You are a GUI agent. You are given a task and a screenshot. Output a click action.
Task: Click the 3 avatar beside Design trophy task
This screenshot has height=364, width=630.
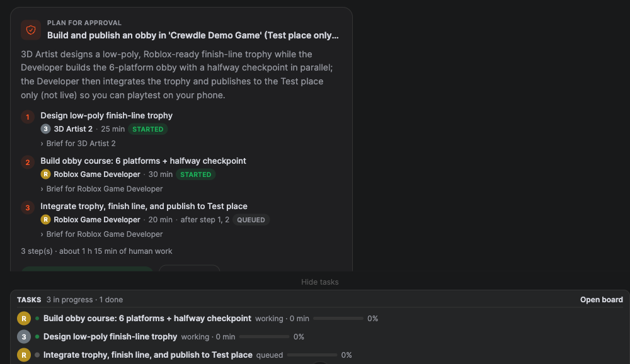[24, 337]
